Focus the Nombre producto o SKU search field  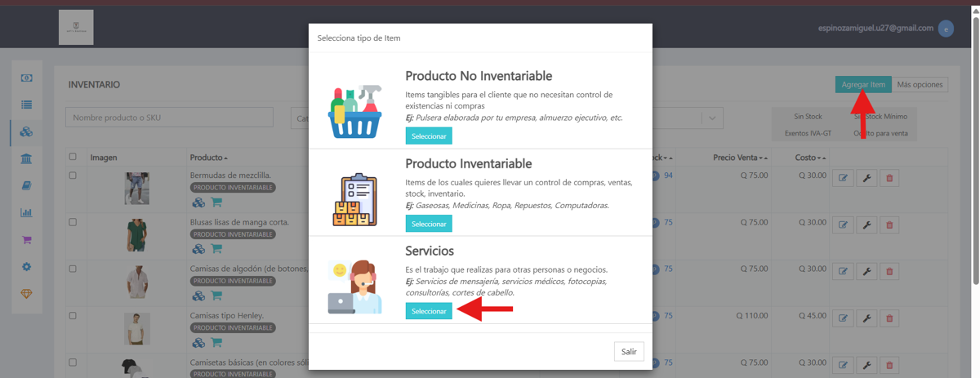coord(171,118)
